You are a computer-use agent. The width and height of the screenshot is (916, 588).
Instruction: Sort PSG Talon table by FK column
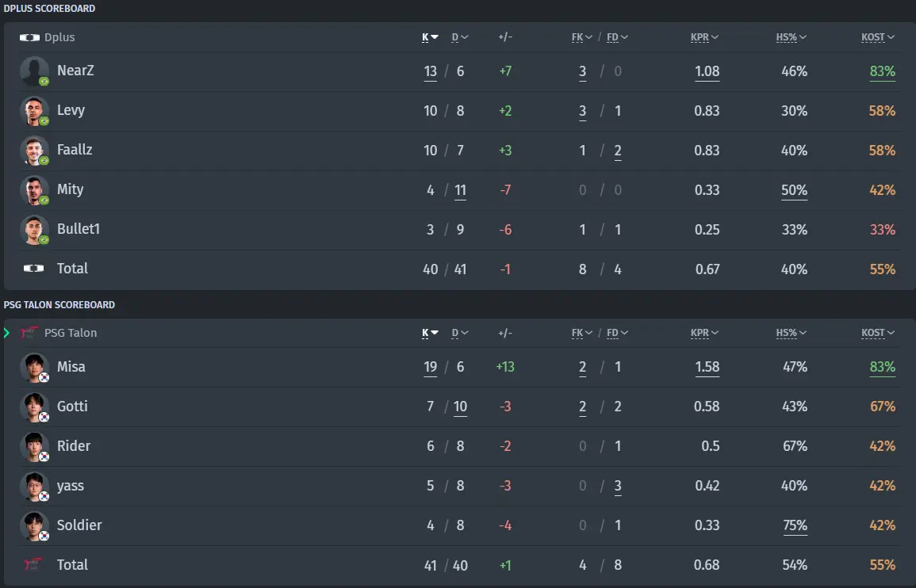[582, 333]
